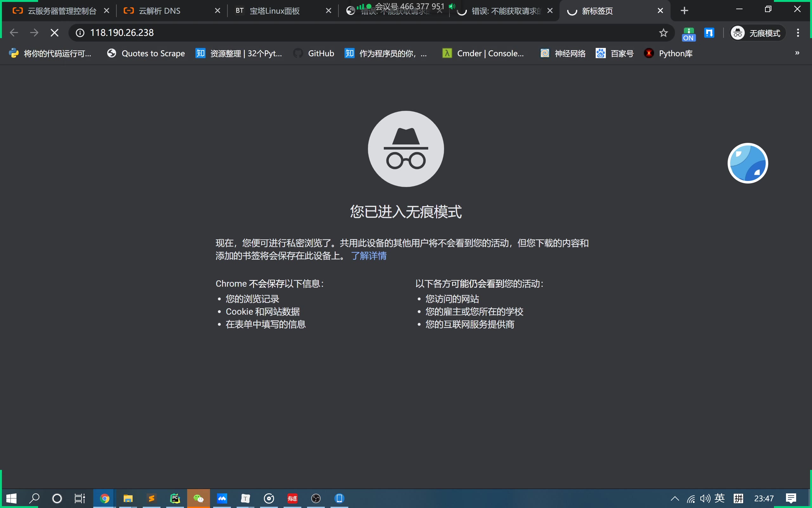The height and width of the screenshot is (508, 812).
Task: Open Chrome's three-dot menu
Action: pyautogui.click(x=798, y=33)
